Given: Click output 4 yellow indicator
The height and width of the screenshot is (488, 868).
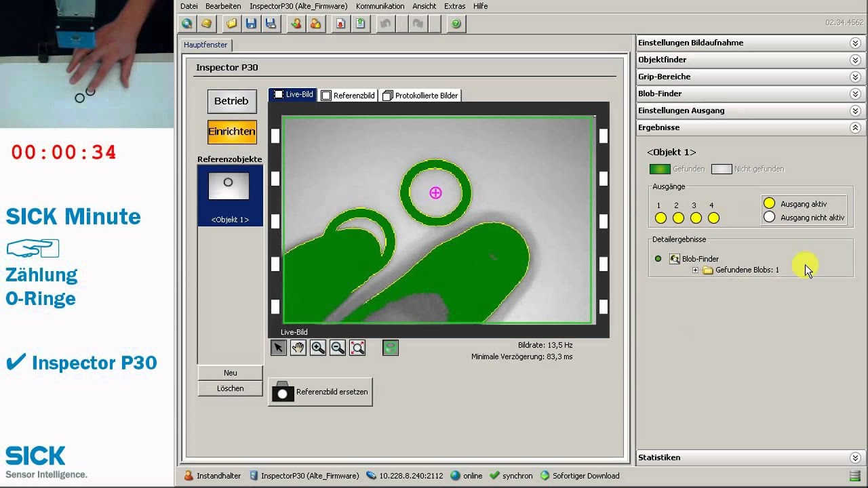Looking at the screenshot, I should (713, 218).
